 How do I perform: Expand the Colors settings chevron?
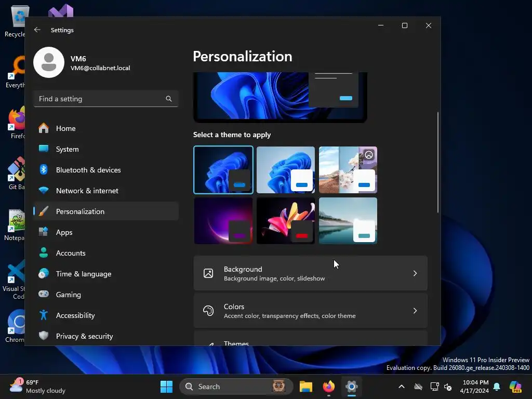click(x=415, y=311)
